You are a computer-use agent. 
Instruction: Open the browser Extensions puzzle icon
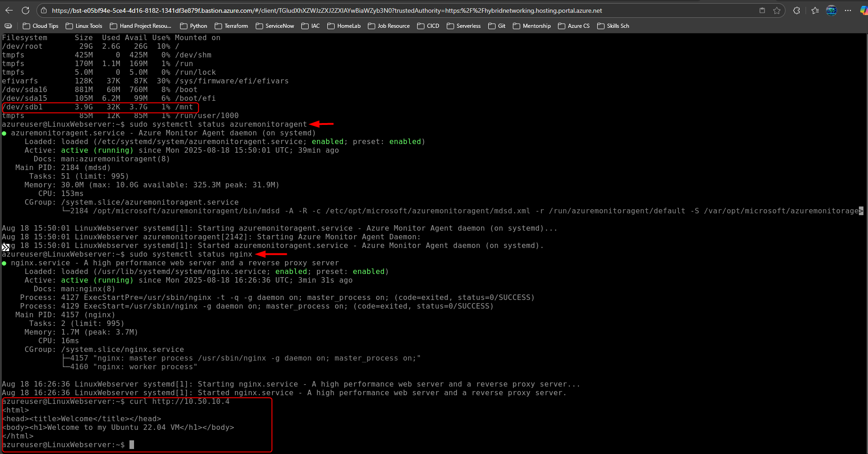(796, 10)
